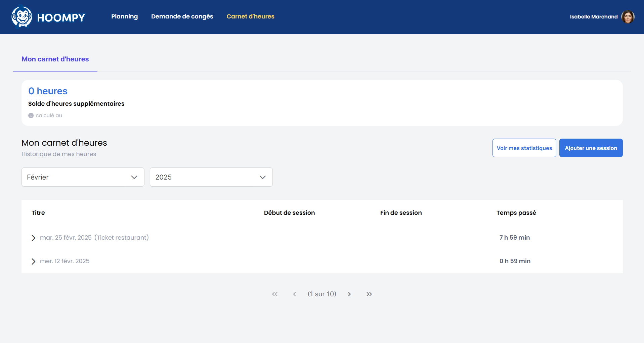Open Isabelle Marchand's profile avatar
Viewport: 644px width, 343px height.
click(628, 17)
